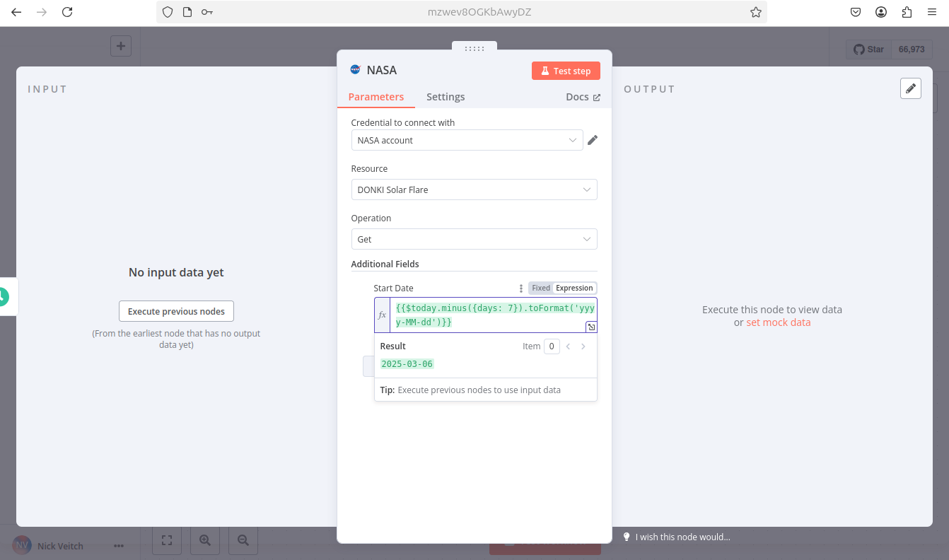The height and width of the screenshot is (560, 949).
Task: Expand the expression editor for Start Date
Action: (591, 327)
